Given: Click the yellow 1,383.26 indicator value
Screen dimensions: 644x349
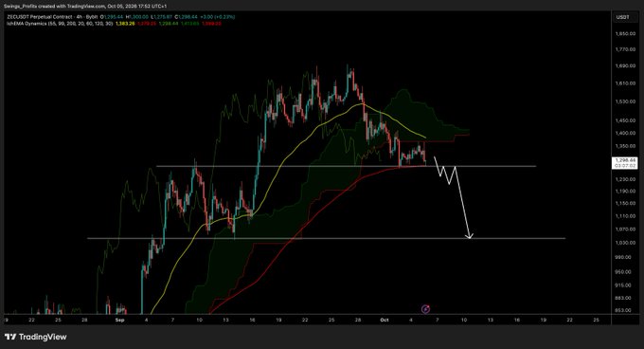Looking at the screenshot, I should point(125,24).
